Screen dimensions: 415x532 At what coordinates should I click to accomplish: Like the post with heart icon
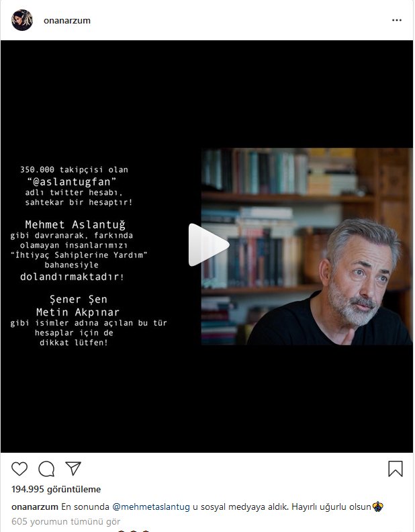[x=19, y=469]
